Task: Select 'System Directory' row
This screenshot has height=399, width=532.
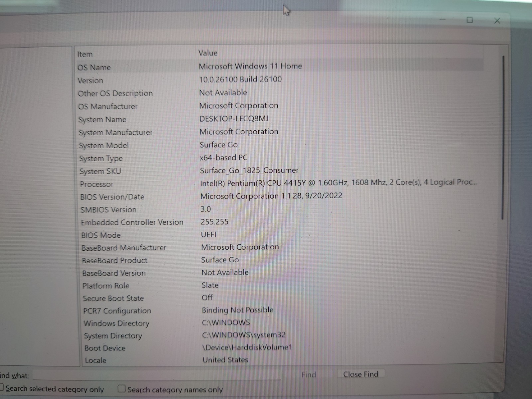Action: coord(280,335)
